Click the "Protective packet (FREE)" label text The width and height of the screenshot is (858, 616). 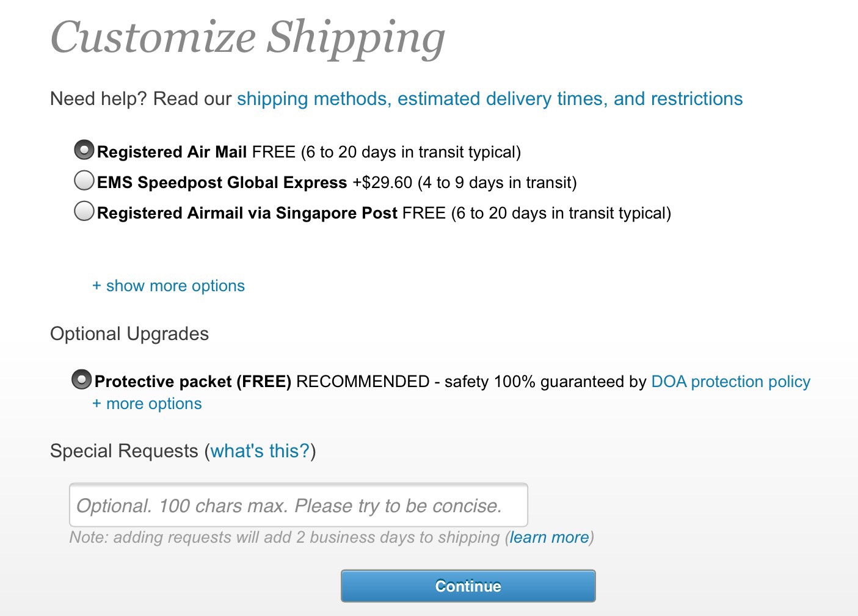tap(192, 382)
